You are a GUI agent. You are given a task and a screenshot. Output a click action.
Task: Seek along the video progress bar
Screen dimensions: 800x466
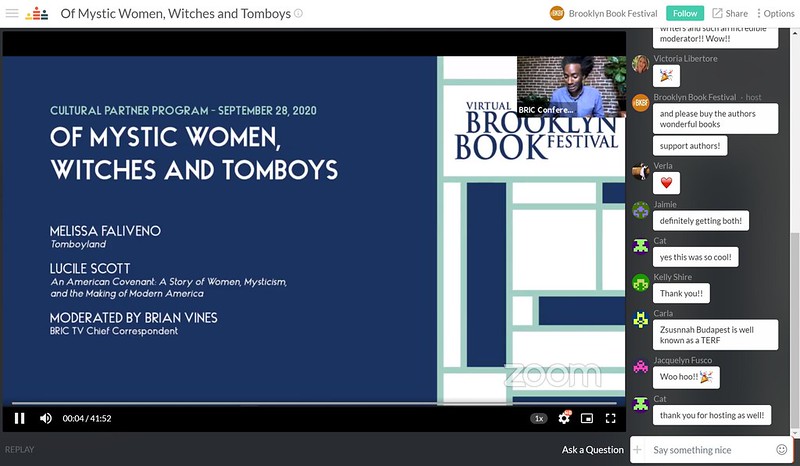point(314,403)
